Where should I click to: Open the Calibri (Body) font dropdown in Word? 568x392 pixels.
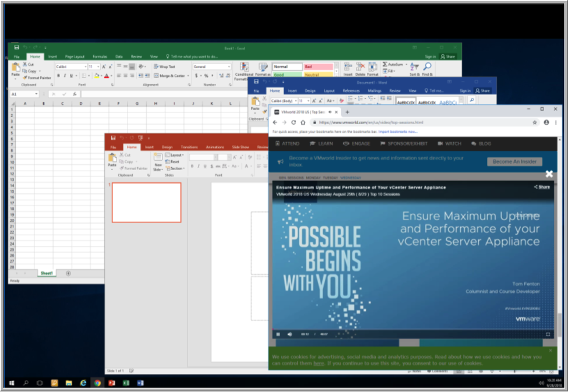tap(296, 101)
